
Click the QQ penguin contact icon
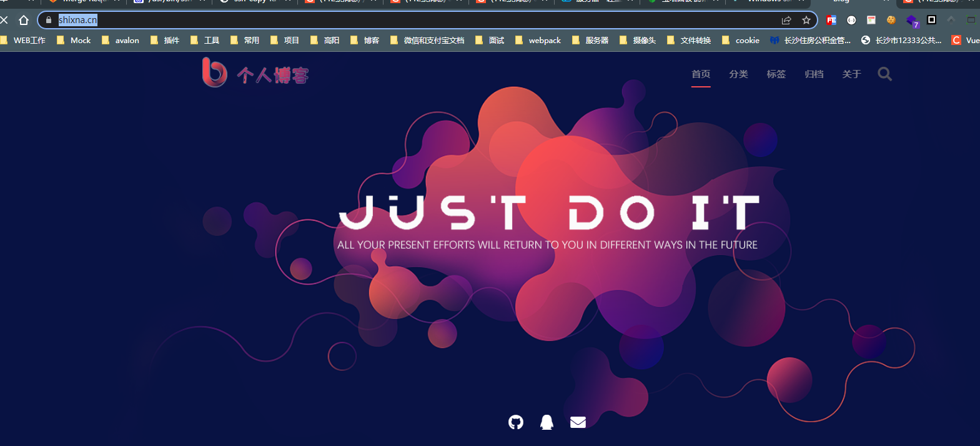pyautogui.click(x=547, y=422)
